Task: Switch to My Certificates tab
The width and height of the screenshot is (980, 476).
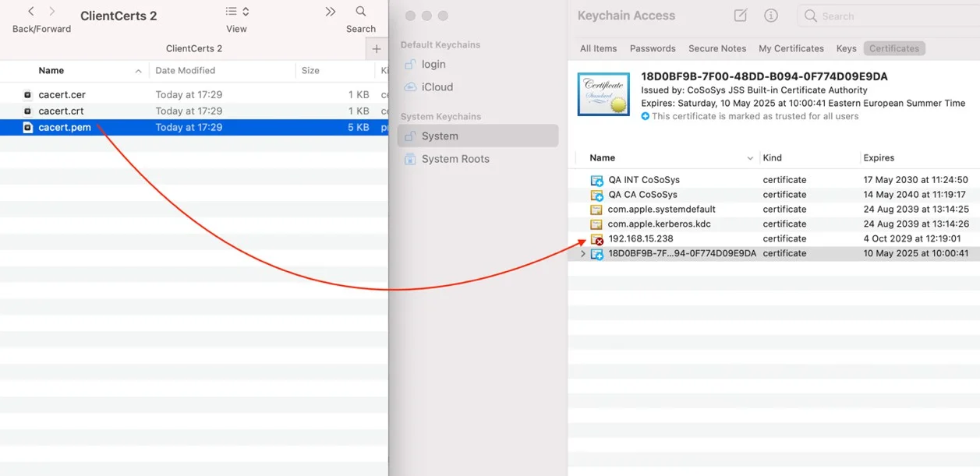Action: 791,48
